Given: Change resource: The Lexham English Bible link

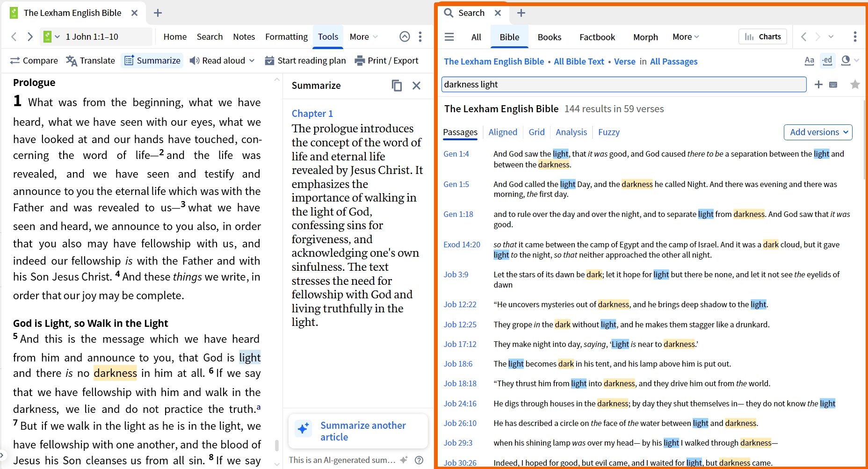Looking at the screenshot, I should pos(494,61).
